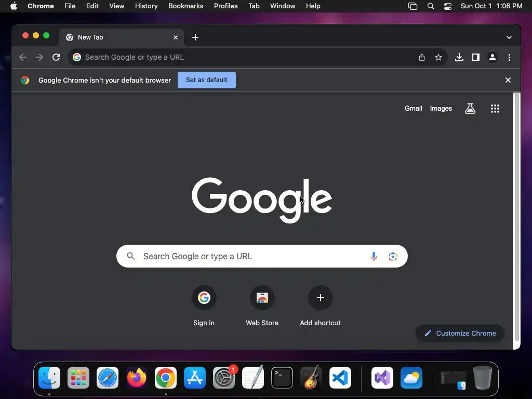Open Control Center in menu bar
Viewport: 532px width, 399px height.
447,6
